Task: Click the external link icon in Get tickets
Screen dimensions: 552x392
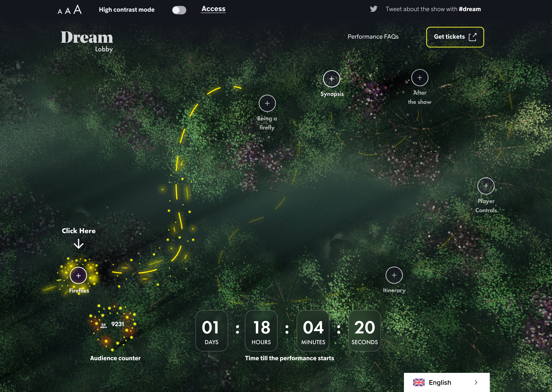Action: 472,37
